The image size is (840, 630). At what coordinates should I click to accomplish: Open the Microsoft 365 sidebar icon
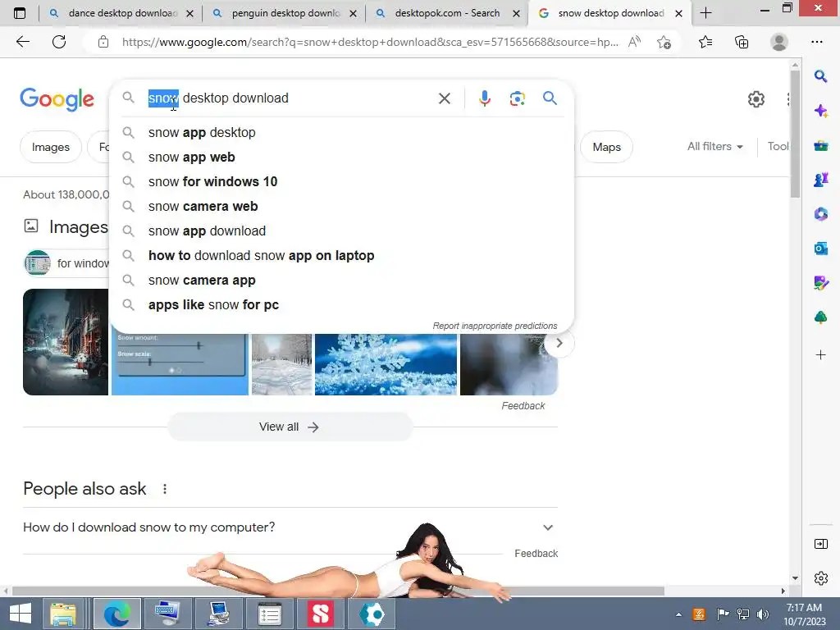click(820, 214)
